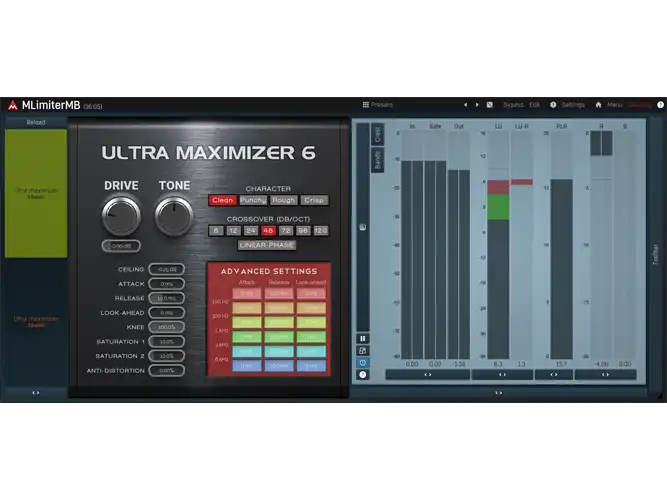
Task: Switch to the Bands tab in meters
Action: (377, 160)
